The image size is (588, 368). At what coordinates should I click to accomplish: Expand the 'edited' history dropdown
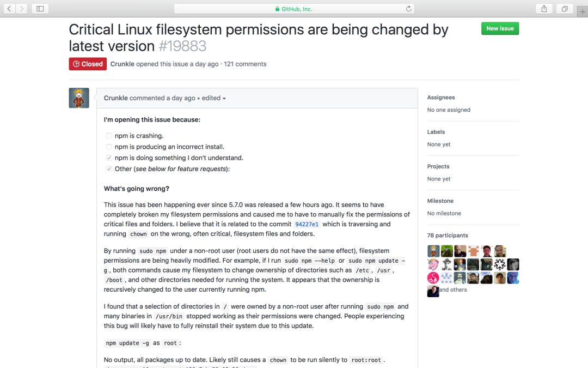(214, 98)
